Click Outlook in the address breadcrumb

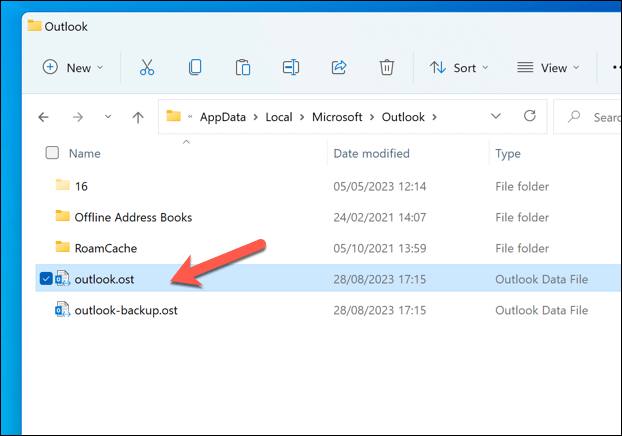pos(403,117)
